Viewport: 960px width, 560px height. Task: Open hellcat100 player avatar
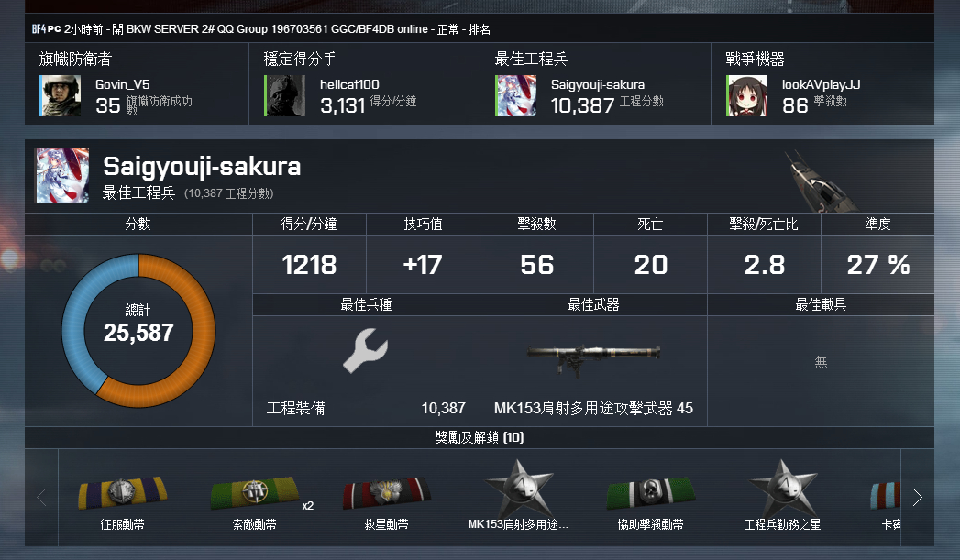284,95
